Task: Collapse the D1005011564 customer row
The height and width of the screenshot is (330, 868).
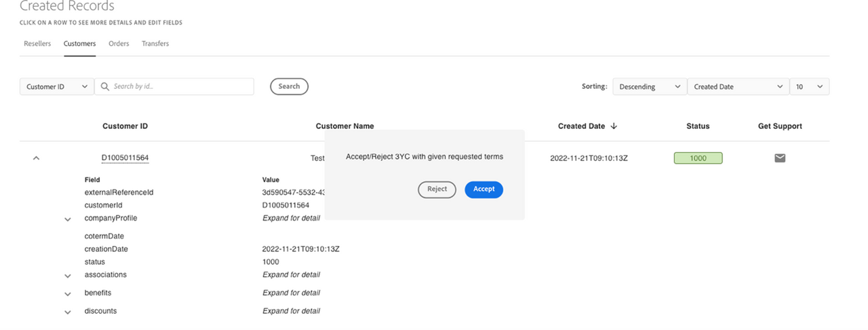Action: pos(37,158)
